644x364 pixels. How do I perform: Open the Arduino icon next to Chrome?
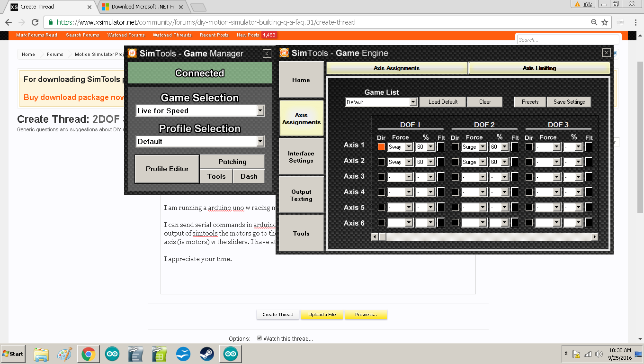[x=112, y=354]
